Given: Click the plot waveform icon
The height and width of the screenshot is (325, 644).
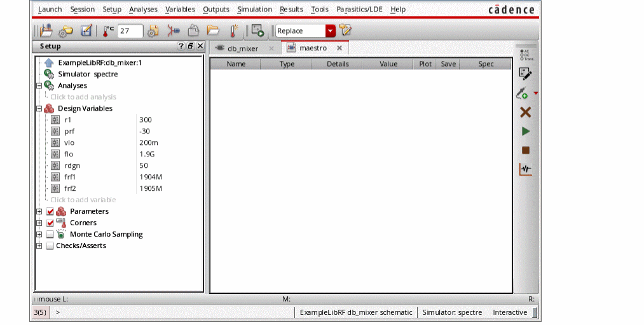Looking at the screenshot, I should pyautogui.click(x=526, y=169).
